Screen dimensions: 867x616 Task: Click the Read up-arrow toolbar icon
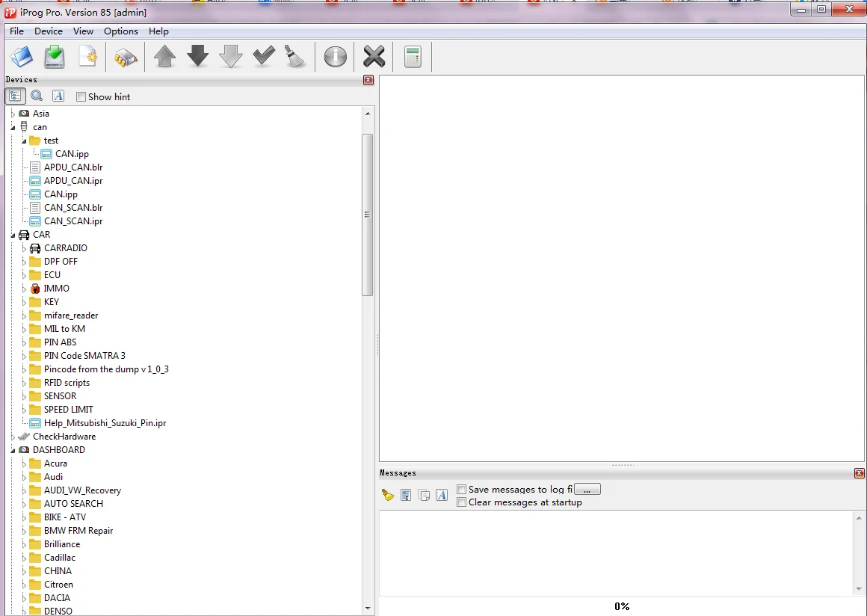[164, 56]
